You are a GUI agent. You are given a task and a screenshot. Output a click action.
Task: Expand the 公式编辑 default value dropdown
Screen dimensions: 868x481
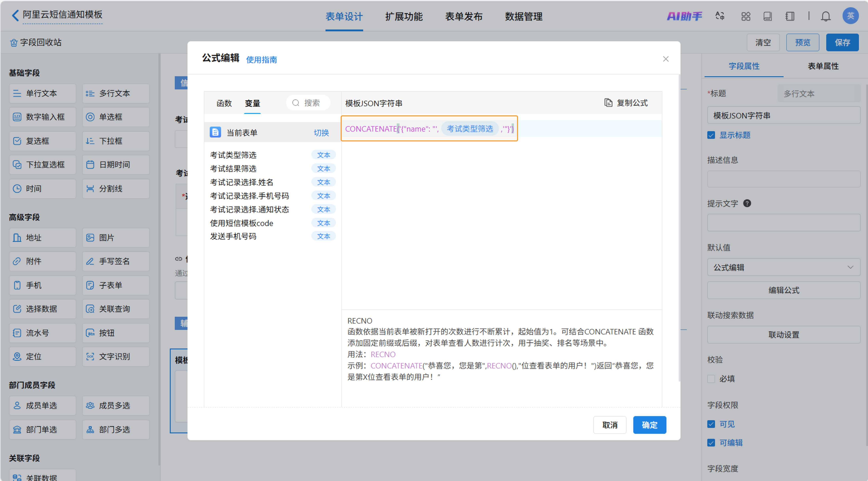click(x=783, y=267)
